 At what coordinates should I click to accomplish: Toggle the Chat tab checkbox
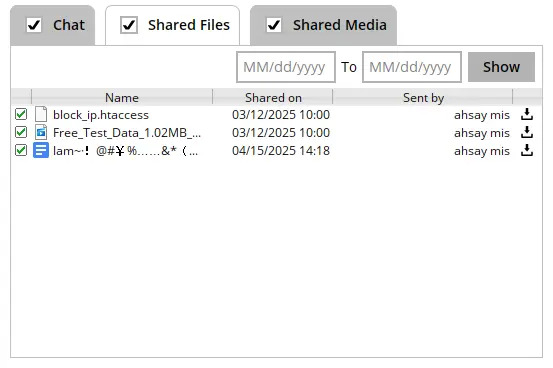pos(34,25)
